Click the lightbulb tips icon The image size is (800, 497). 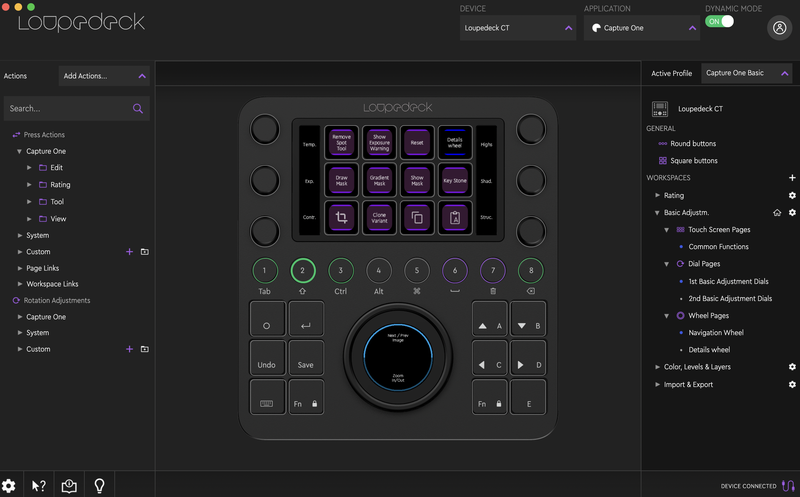(99, 486)
